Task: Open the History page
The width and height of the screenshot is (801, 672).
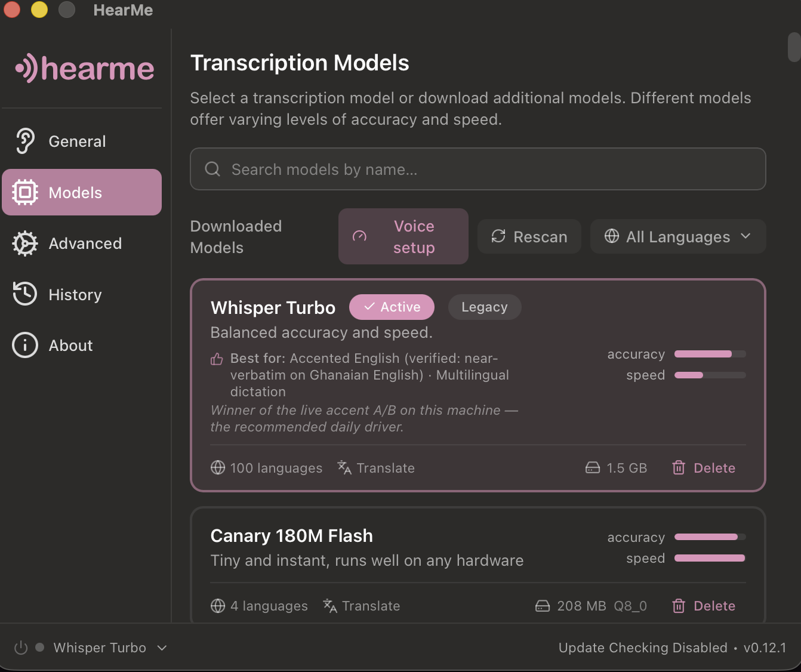Action: click(x=82, y=294)
